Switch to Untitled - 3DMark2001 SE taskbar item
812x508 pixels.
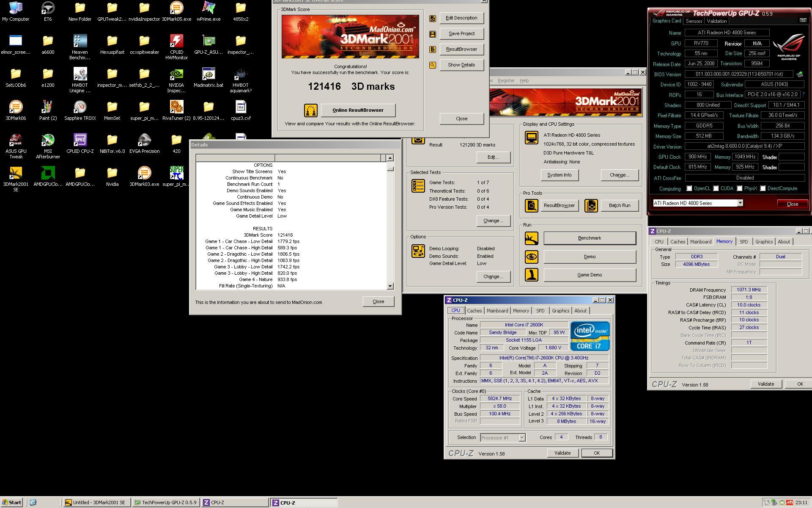pos(96,502)
